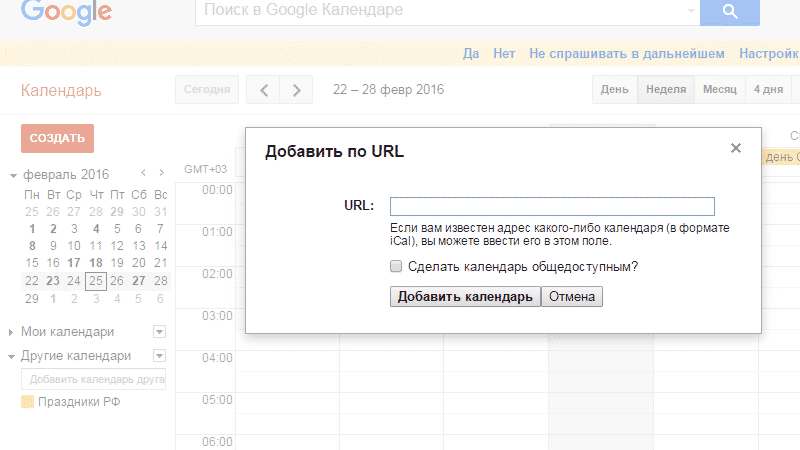Click the 22 – 28 февр 2016 date range

[388, 90]
